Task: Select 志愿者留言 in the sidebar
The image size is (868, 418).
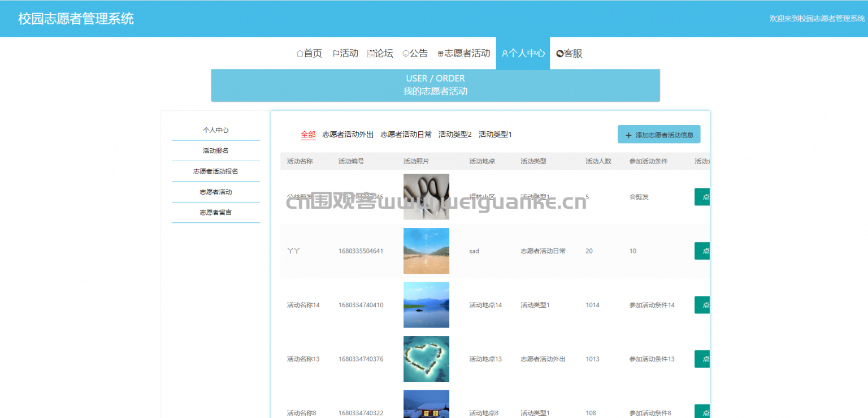Action: click(216, 212)
